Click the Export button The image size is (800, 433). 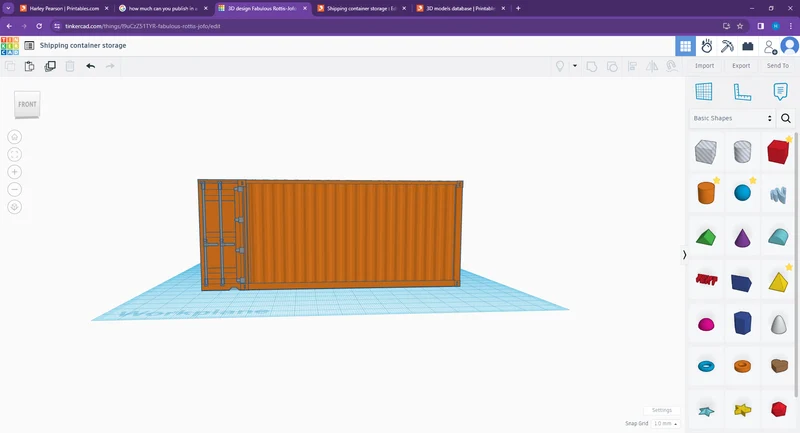pos(741,66)
